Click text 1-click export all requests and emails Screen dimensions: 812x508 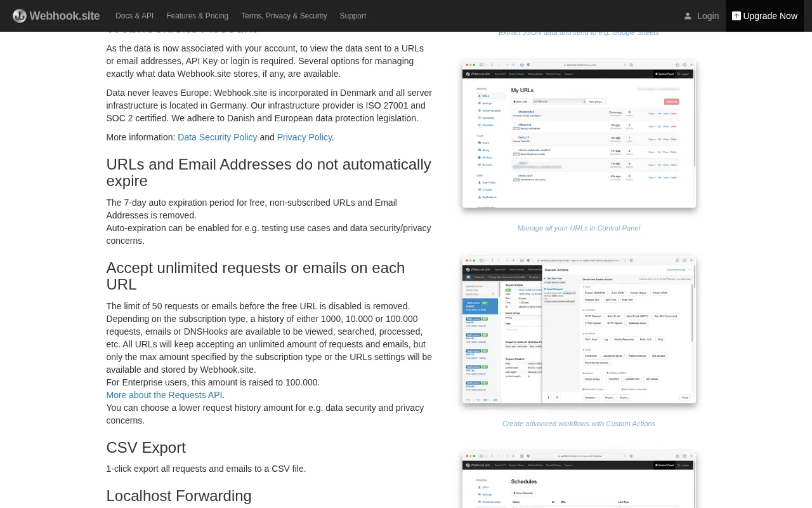pyautogui.click(x=206, y=469)
